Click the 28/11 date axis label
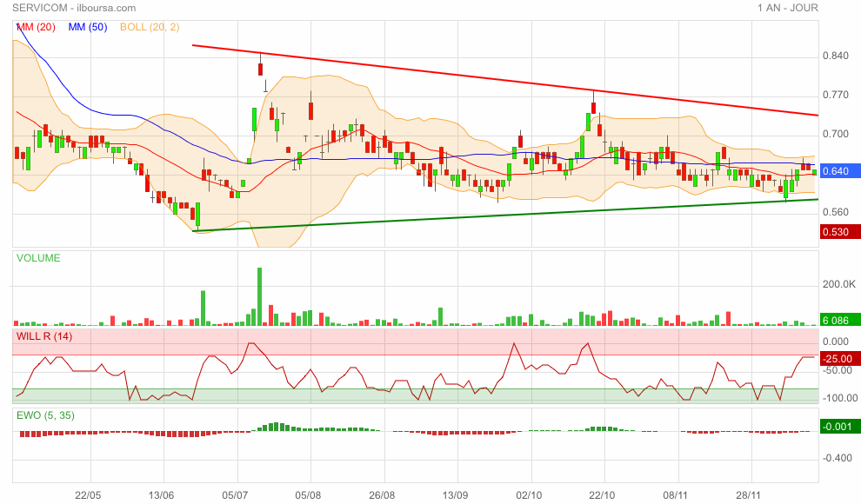Viewport: 861px width, 504px height. (x=749, y=495)
